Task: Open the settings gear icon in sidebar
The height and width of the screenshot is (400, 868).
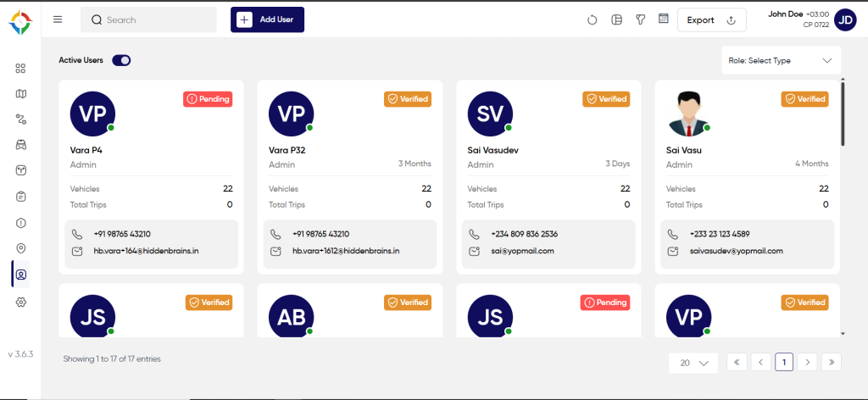Action: [x=20, y=302]
